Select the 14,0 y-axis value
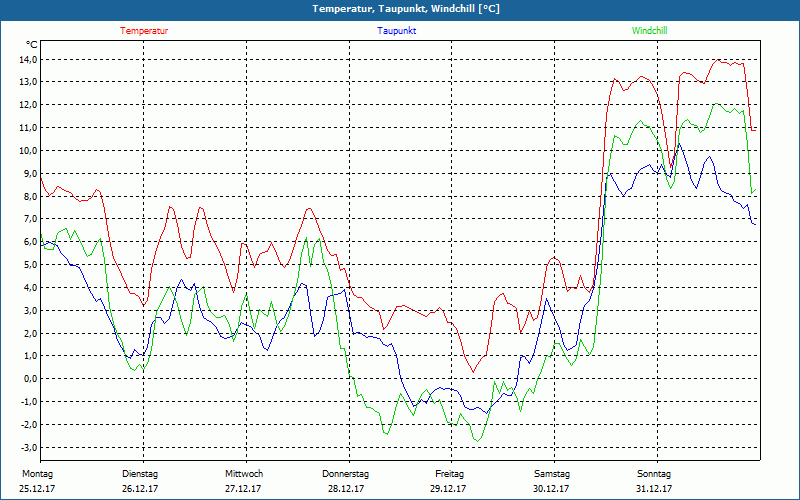This screenshot has width=800, height=500. (28, 60)
